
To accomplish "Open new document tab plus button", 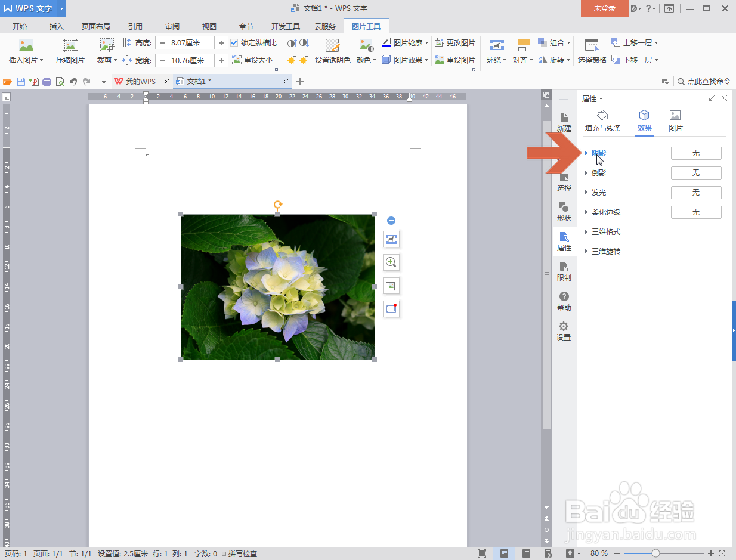I will 300,82.
